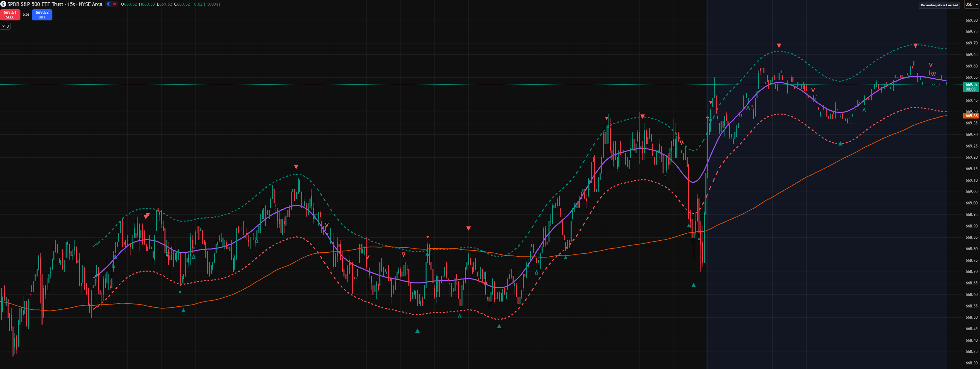Open the 15s interval selector in title
Viewport: 980px width, 369px height.
click(x=71, y=4)
